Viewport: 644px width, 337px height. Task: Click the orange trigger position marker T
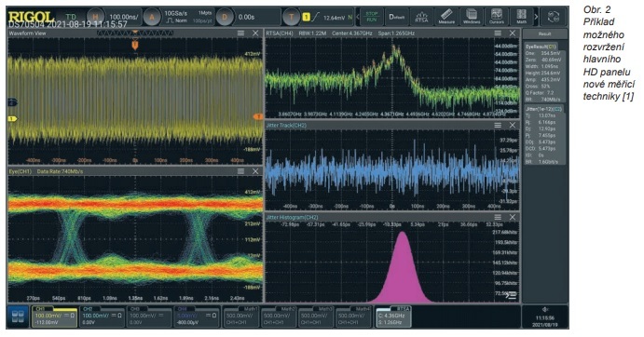coord(135,45)
